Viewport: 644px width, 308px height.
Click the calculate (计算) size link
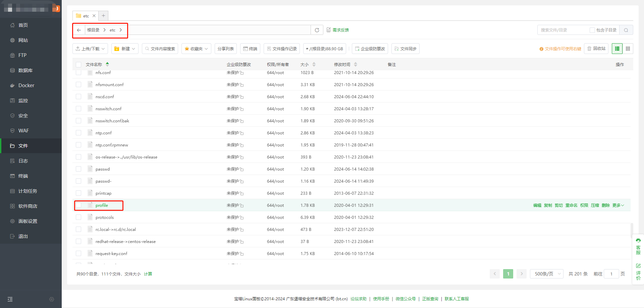(x=148, y=274)
